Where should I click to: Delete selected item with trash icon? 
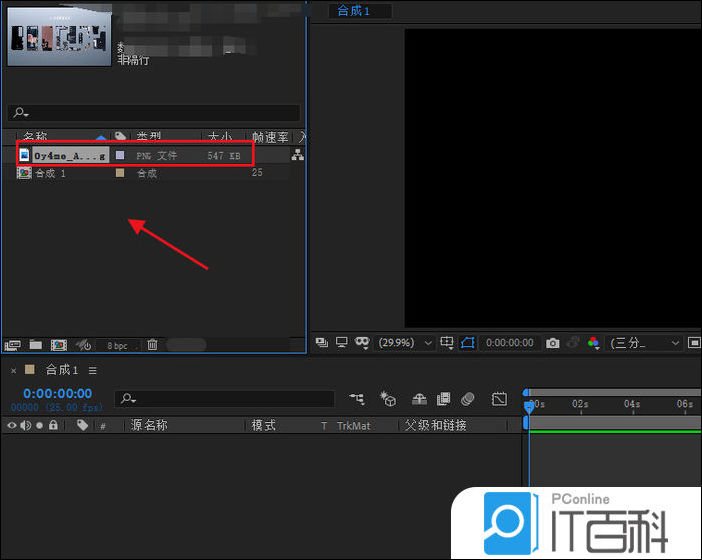[x=152, y=344]
